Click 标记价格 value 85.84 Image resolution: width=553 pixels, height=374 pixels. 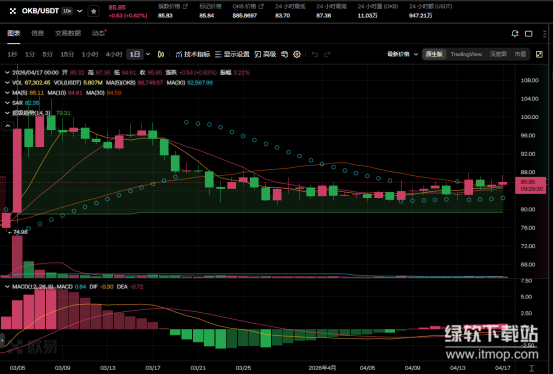207,16
